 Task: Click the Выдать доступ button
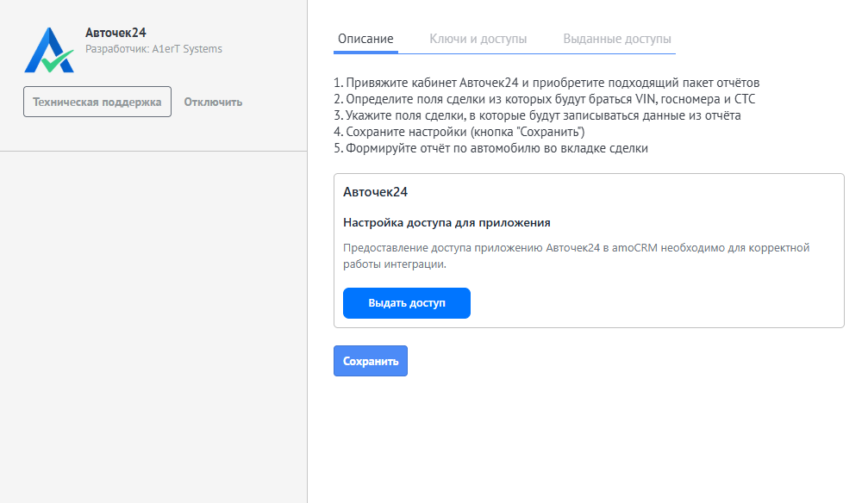pos(407,303)
